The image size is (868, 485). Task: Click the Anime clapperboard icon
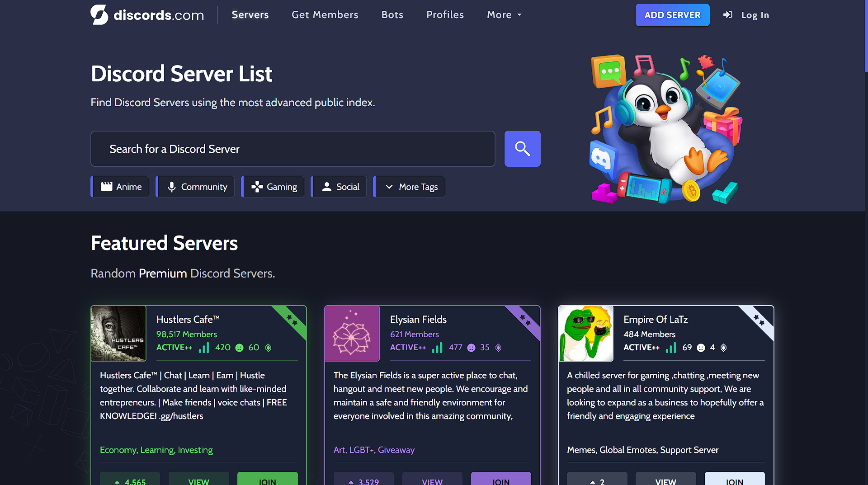(106, 187)
